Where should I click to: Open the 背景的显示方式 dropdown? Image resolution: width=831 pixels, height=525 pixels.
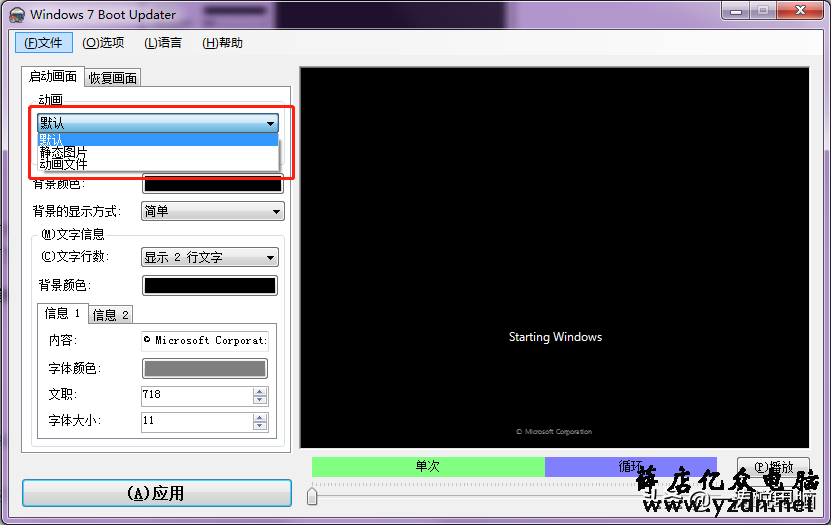[x=213, y=211]
